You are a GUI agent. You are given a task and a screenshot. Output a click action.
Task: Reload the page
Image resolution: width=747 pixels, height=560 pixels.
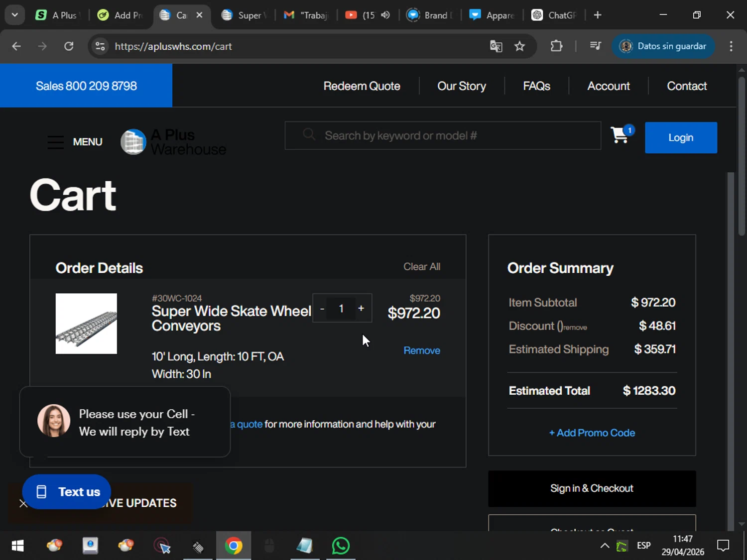coord(69,46)
